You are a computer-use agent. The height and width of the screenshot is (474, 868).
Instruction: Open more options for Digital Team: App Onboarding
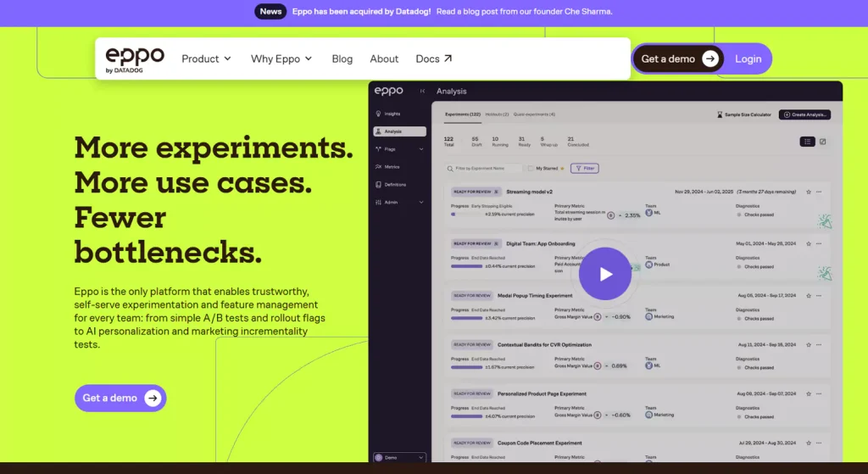(x=820, y=243)
